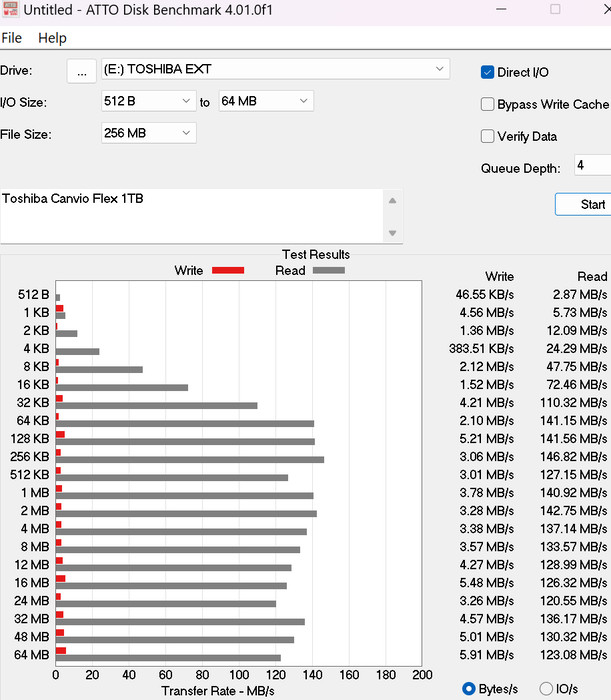Click the gray Read legend swatch
This screenshot has width=611, height=700.
point(328,270)
